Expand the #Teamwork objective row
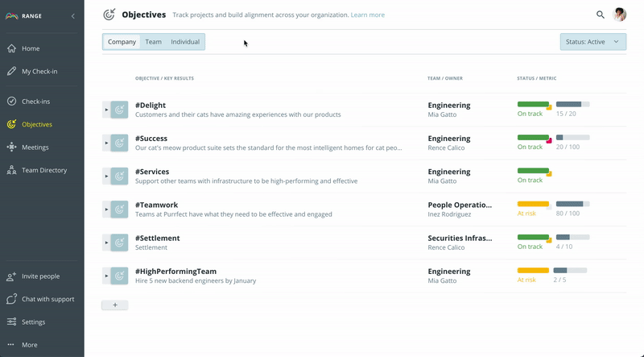Screen dimensions: 644x357 tap(106, 210)
